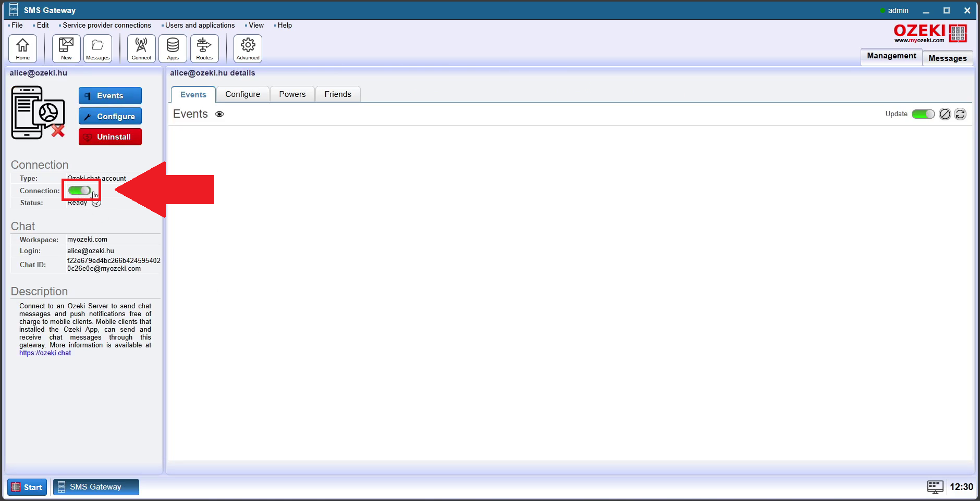
Task: Click the Start button in the taskbar
Action: coord(27,487)
